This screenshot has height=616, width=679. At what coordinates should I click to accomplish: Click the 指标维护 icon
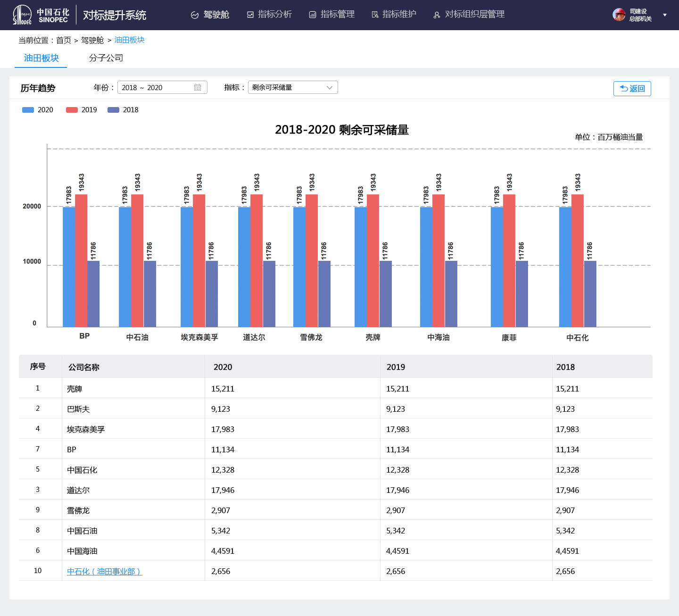(x=375, y=15)
